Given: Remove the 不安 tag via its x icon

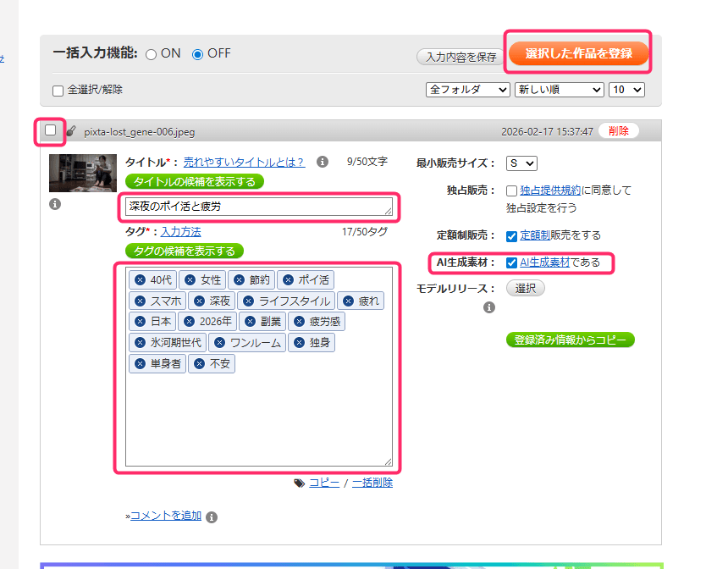Looking at the screenshot, I should click(199, 364).
